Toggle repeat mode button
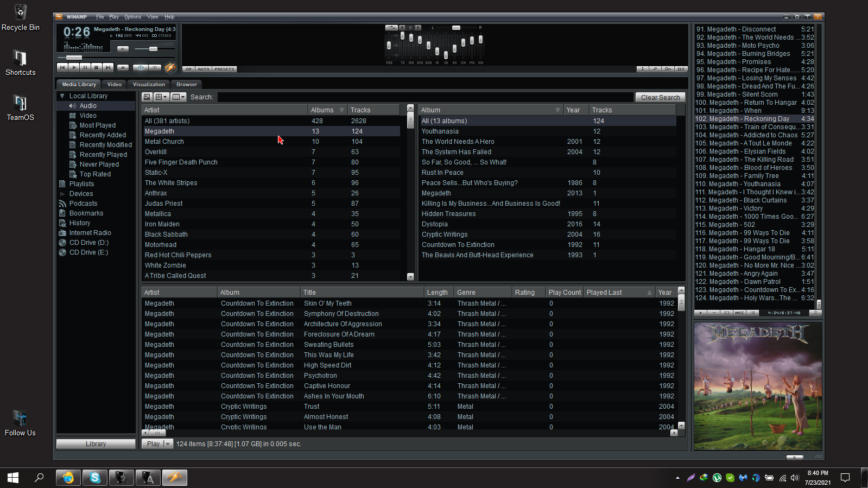Screen dimensions: 868x488 pyautogui.click(x=155, y=68)
